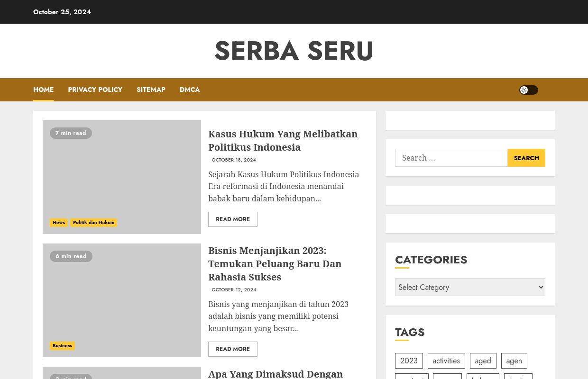Open the DMCA menu item
588x379 pixels.
tap(190, 90)
